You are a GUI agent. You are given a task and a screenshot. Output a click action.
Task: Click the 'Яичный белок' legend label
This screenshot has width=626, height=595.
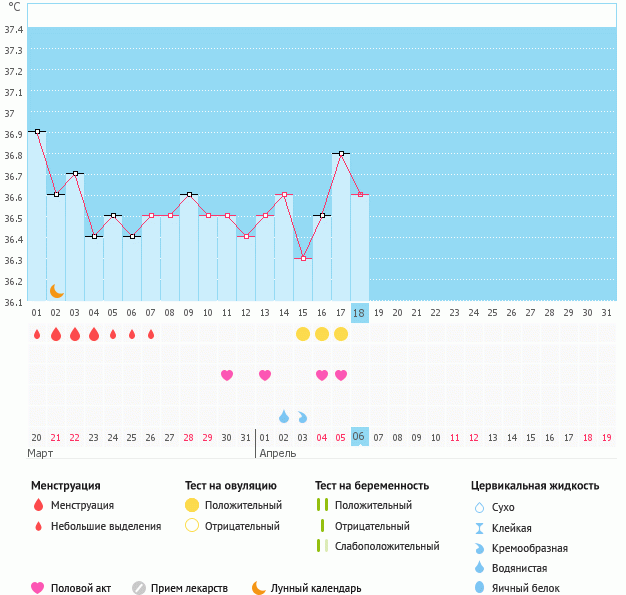tap(526, 589)
